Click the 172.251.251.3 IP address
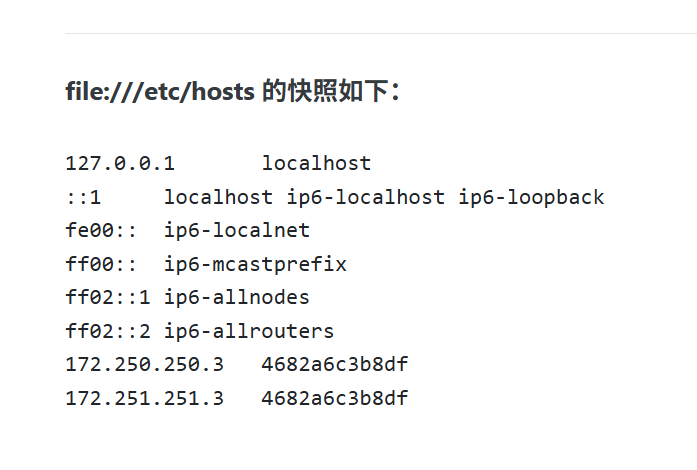This screenshot has width=697, height=470. point(144,398)
